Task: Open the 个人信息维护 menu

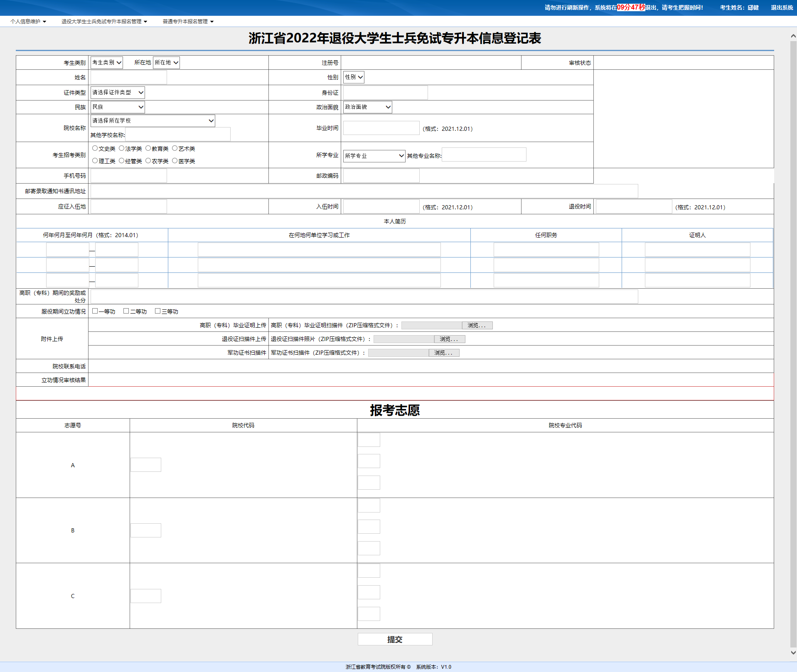Action: [x=28, y=22]
